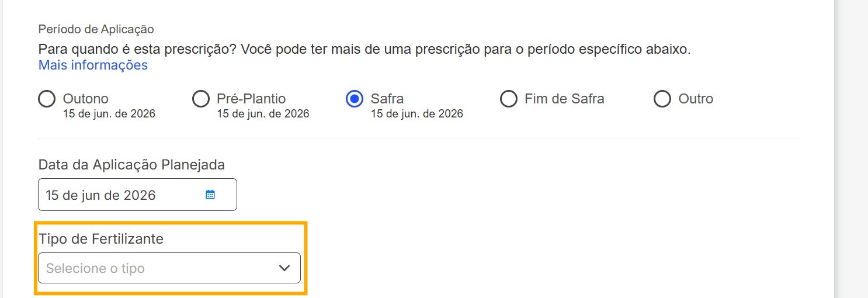Screen dimensions: 868x298
Task: Click the selected Safra radio button
Action: click(355, 99)
